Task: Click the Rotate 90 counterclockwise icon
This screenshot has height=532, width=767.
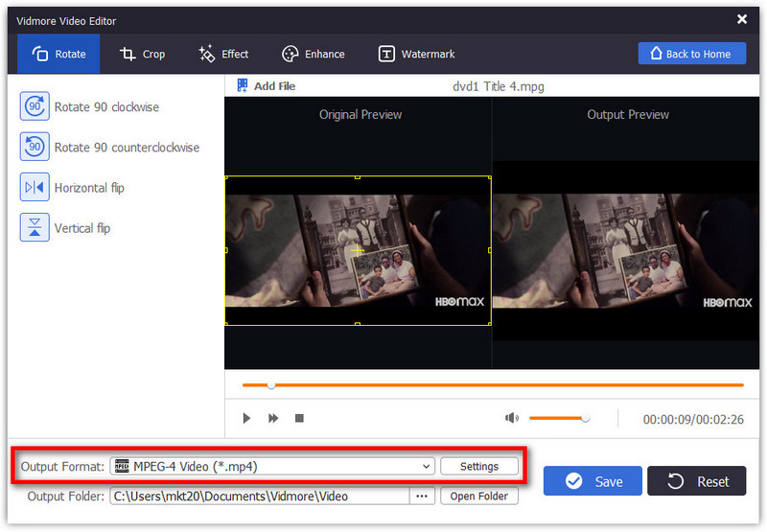Action: click(35, 147)
